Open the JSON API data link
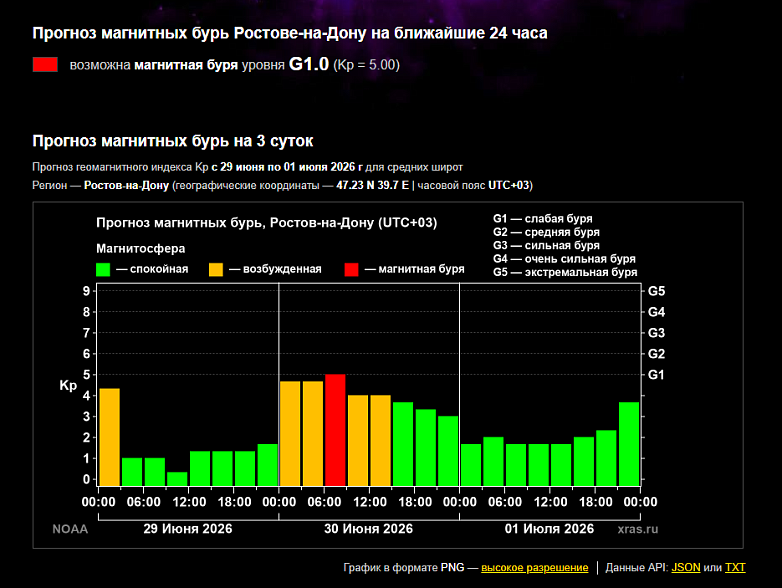The width and height of the screenshot is (782, 588). (x=686, y=568)
